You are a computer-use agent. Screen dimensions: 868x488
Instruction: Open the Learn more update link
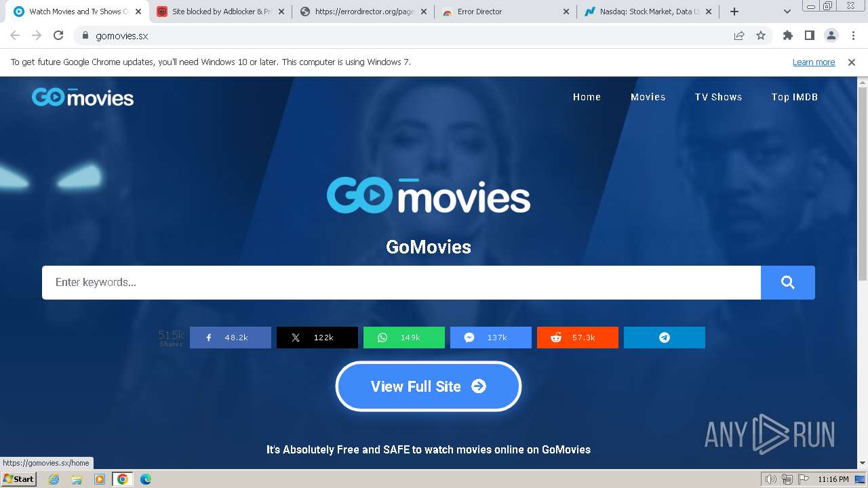[x=814, y=62]
